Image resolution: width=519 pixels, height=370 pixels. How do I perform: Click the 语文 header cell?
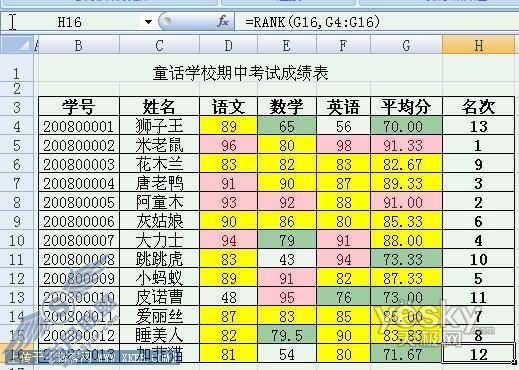click(228, 107)
